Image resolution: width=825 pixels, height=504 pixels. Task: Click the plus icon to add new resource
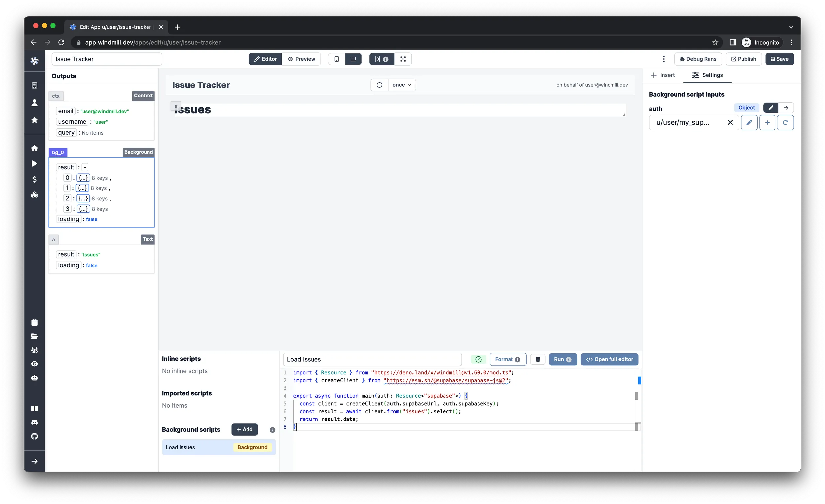pyautogui.click(x=767, y=122)
